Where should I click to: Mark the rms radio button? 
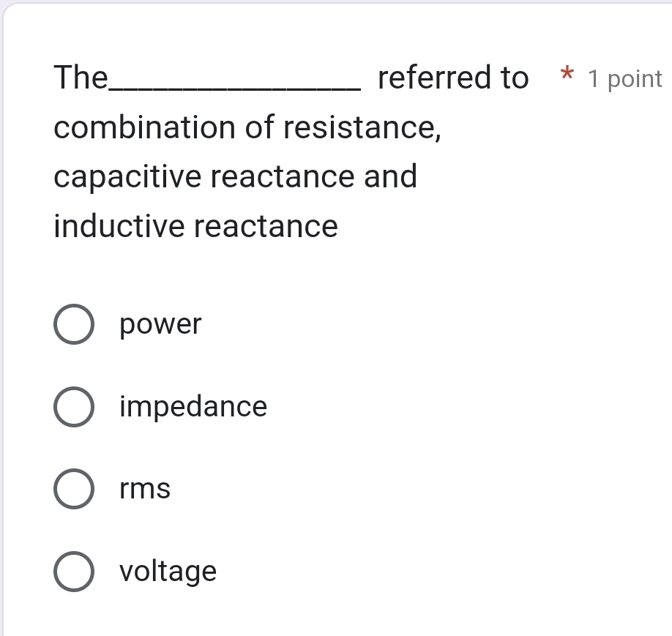click(x=73, y=489)
